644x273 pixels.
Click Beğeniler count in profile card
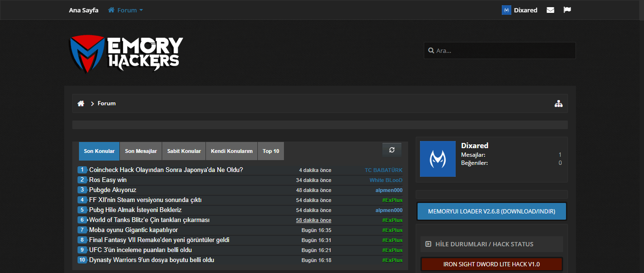[x=560, y=163]
